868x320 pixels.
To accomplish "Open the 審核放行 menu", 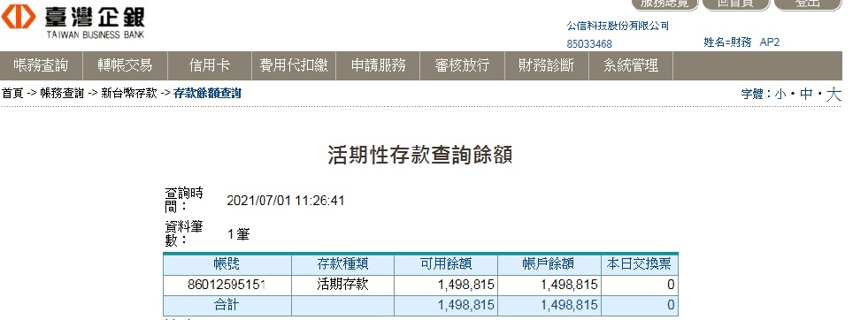I will (462, 65).
